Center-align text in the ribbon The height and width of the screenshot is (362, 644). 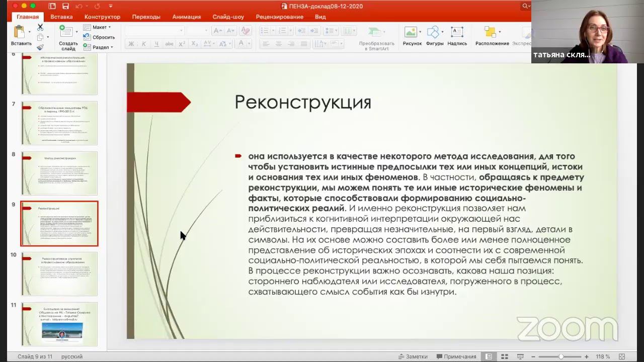(x=278, y=44)
